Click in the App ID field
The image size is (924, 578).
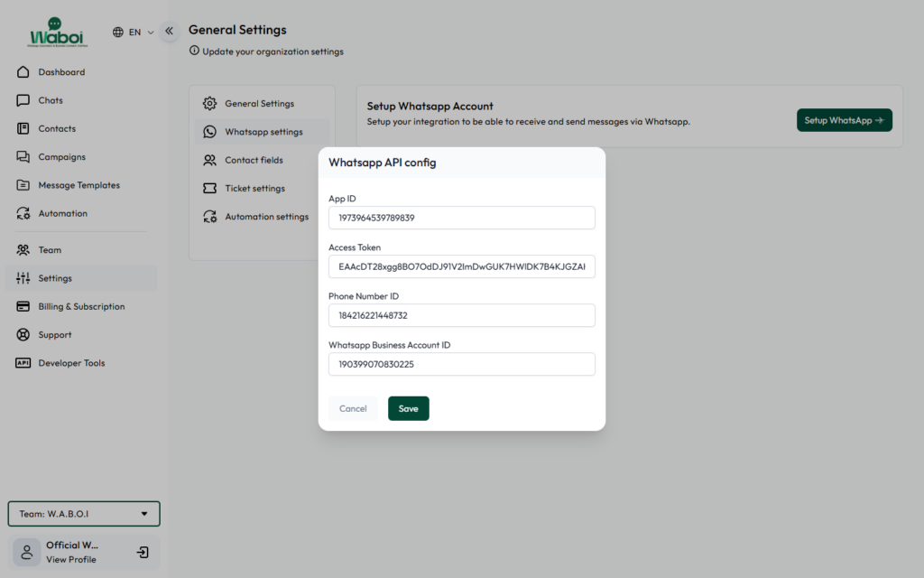pyautogui.click(x=461, y=218)
